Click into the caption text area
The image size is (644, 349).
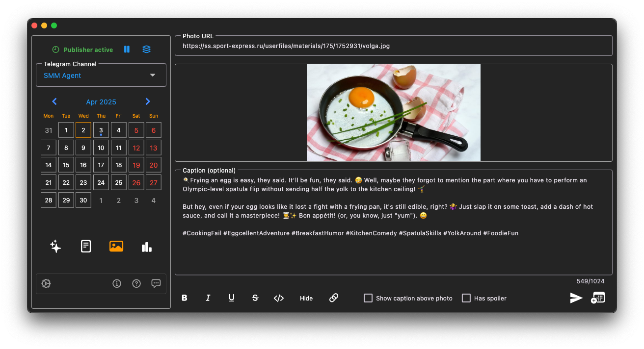click(394, 223)
